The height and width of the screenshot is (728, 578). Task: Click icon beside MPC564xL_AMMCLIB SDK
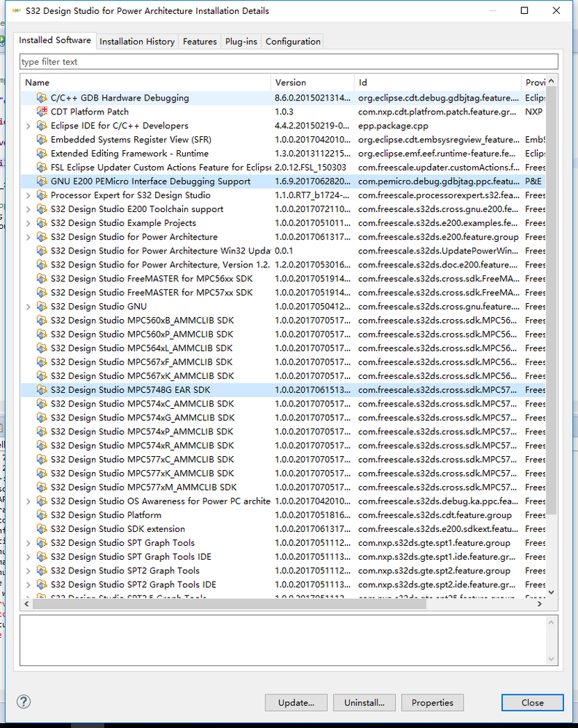(x=42, y=348)
